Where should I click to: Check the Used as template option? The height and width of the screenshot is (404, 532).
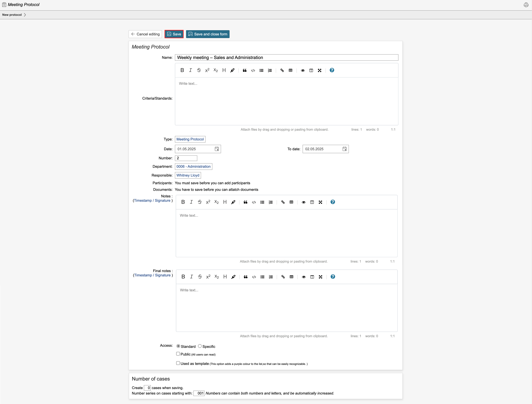click(x=178, y=363)
